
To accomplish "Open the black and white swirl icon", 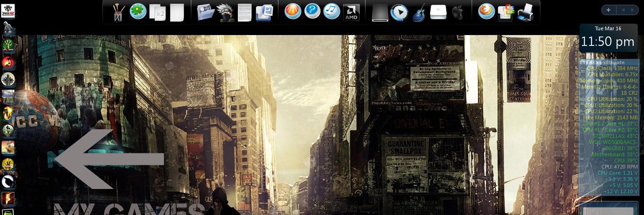I will [x=8, y=181].
